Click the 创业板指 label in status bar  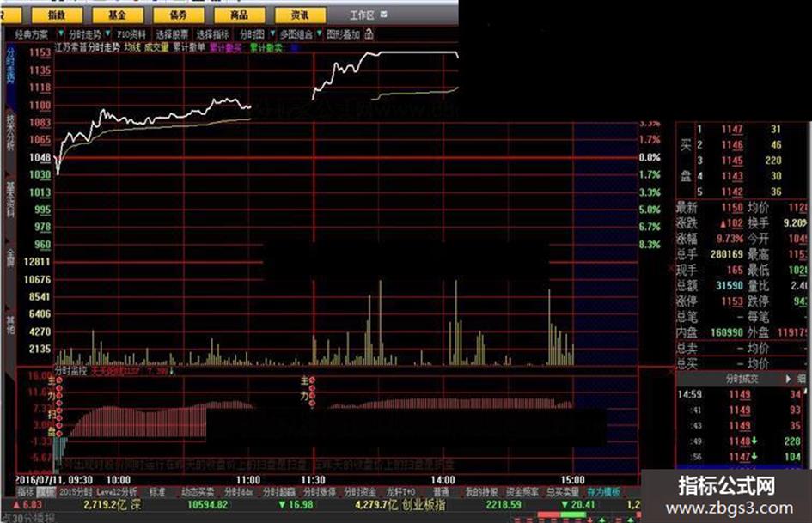[x=424, y=505]
